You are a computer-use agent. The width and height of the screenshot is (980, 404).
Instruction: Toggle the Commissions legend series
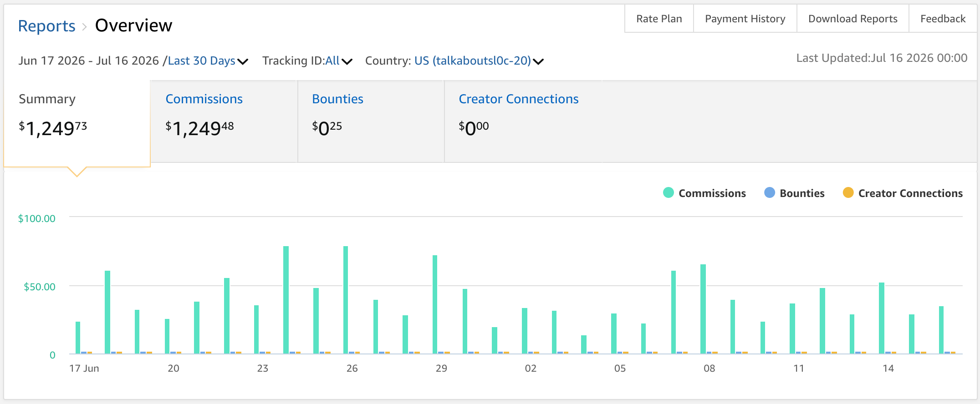click(704, 193)
